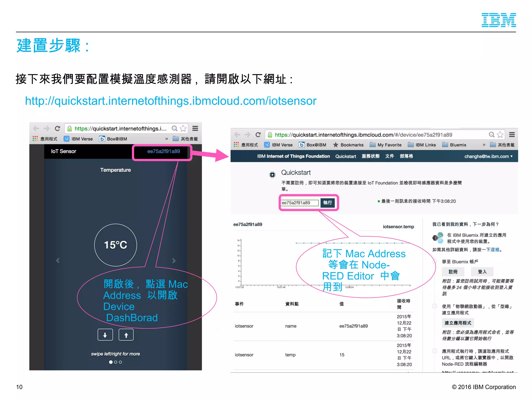Click zoom magnifier icon in left browser
The width and height of the screenshot is (532, 399).
coord(175,128)
